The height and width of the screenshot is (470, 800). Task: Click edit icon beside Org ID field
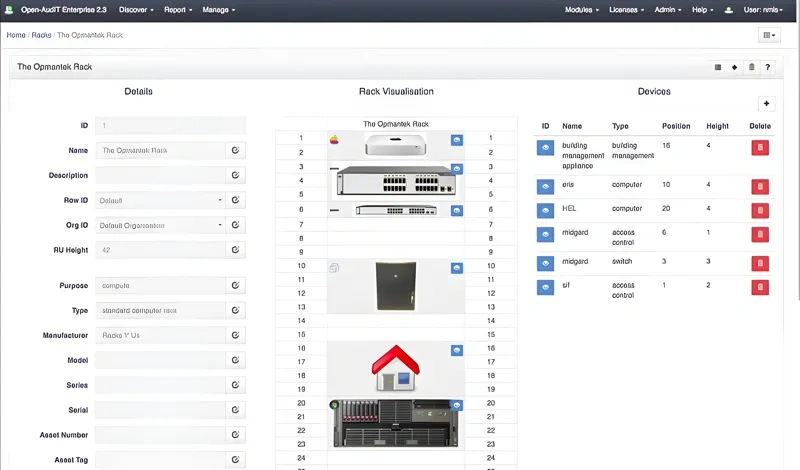(x=235, y=225)
